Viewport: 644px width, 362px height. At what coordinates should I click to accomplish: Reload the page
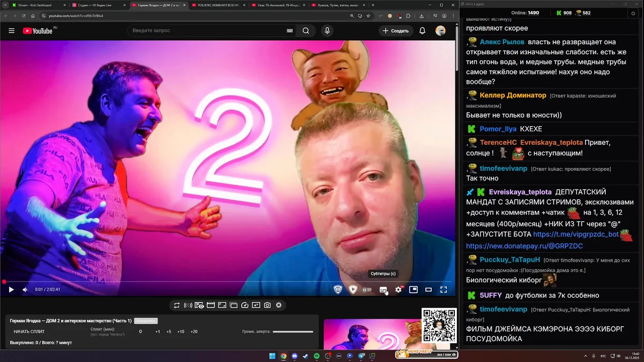pos(24,16)
